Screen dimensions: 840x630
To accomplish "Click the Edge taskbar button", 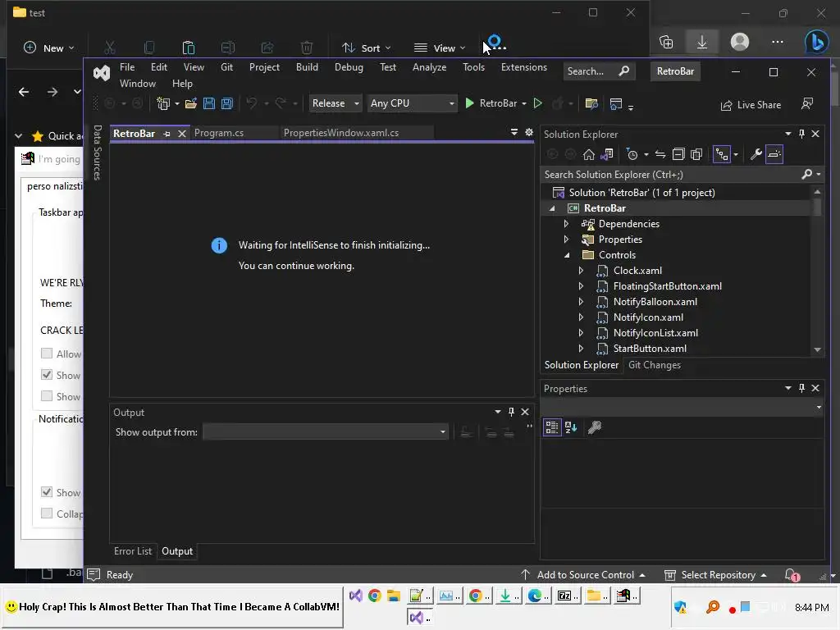I will tap(538, 596).
